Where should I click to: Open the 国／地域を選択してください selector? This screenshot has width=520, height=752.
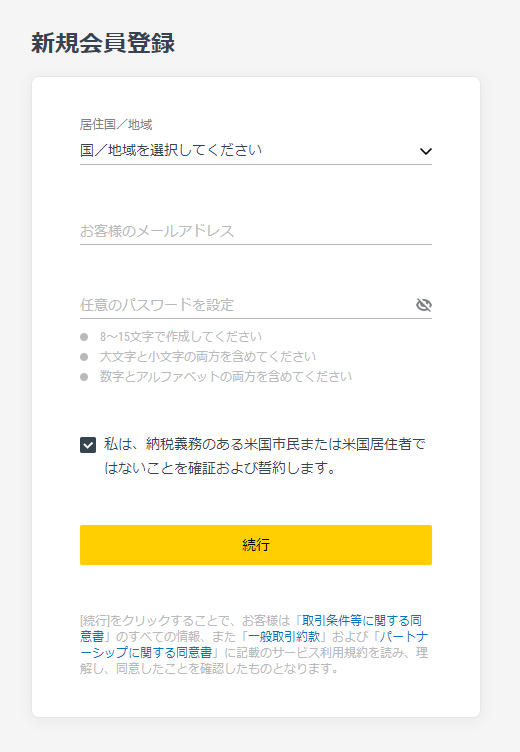pos(256,151)
